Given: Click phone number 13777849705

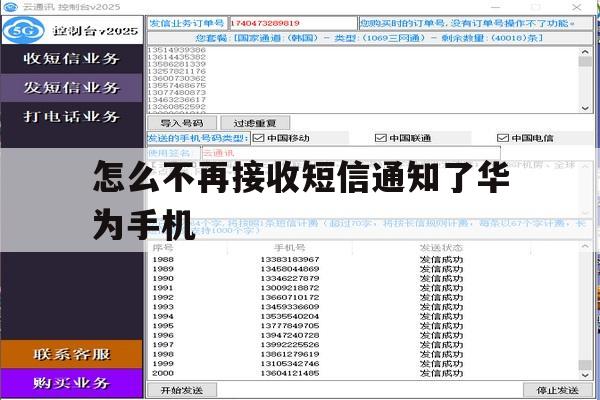Looking at the screenshot, I should [290, 326].
